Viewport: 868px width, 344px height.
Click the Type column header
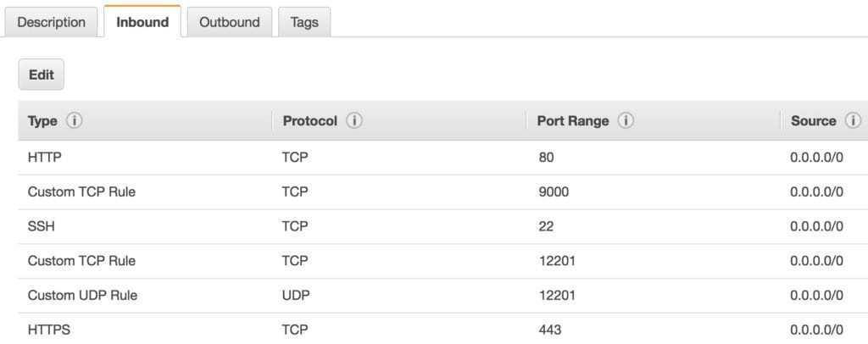pos(42,121)
